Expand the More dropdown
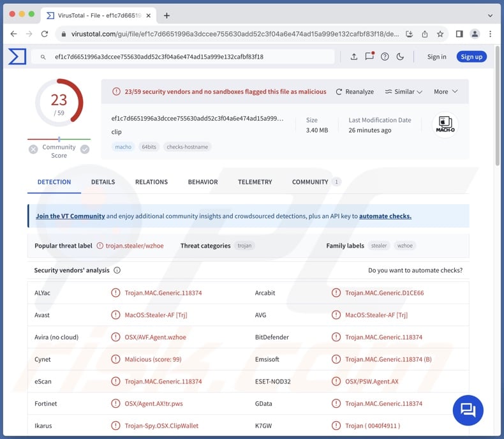The width and height of the screenshot is (504, 439). point(446,92)
